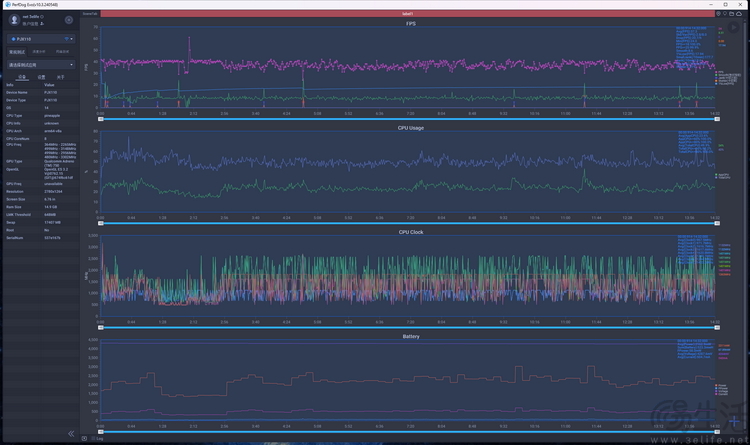
Task: Open the user avatar profile
Action: click(14, 20)
